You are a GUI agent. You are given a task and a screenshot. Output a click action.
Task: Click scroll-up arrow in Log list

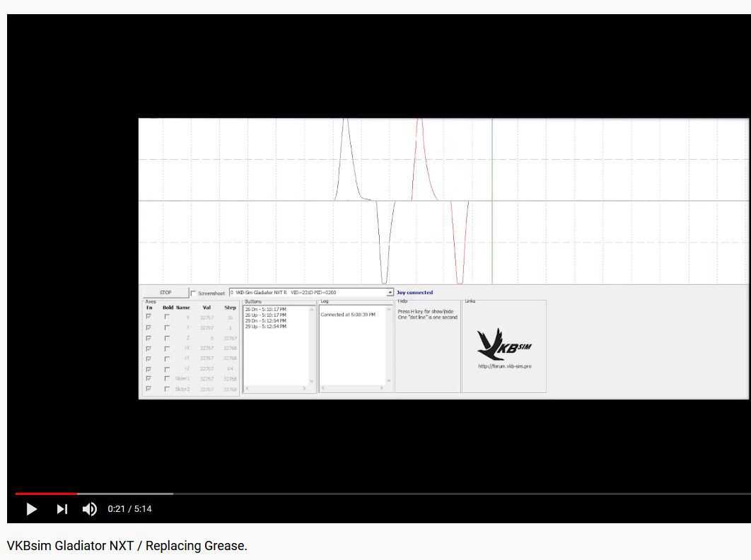(388, 310)
